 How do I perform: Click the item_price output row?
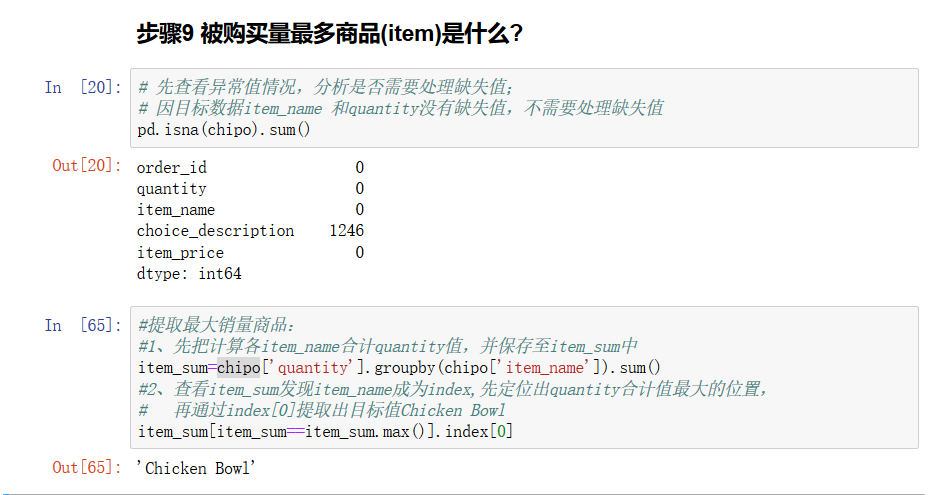180,253
